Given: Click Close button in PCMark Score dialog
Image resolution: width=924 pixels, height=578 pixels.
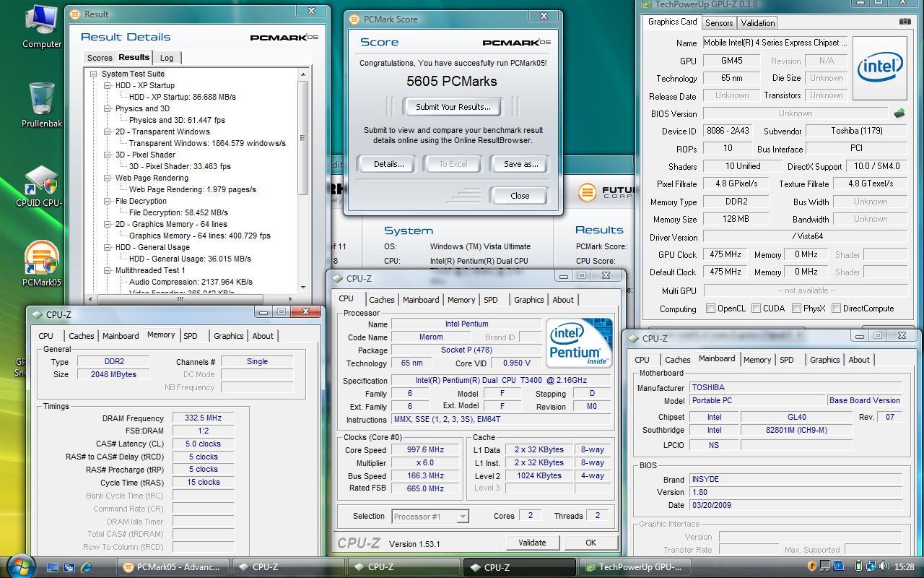Looking at the screenshot, I should coord(520,196).
